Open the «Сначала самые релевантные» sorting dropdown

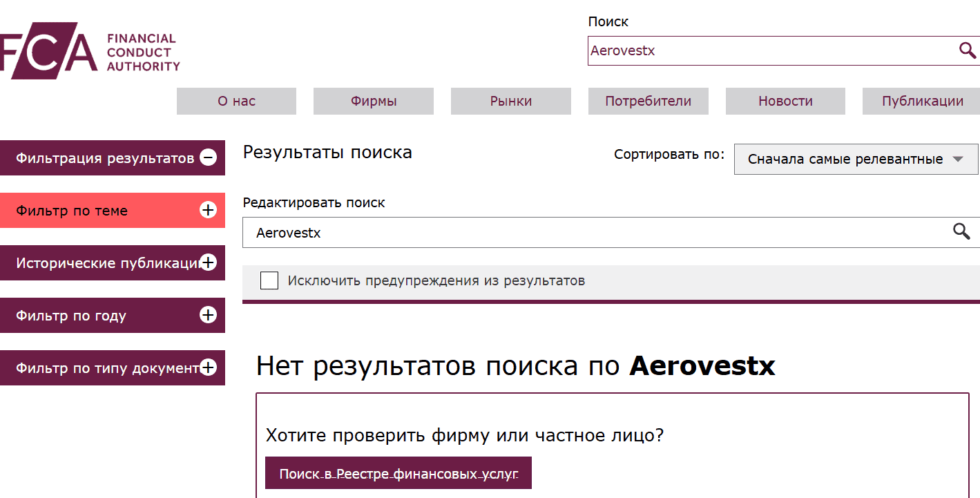coord(855,159)
